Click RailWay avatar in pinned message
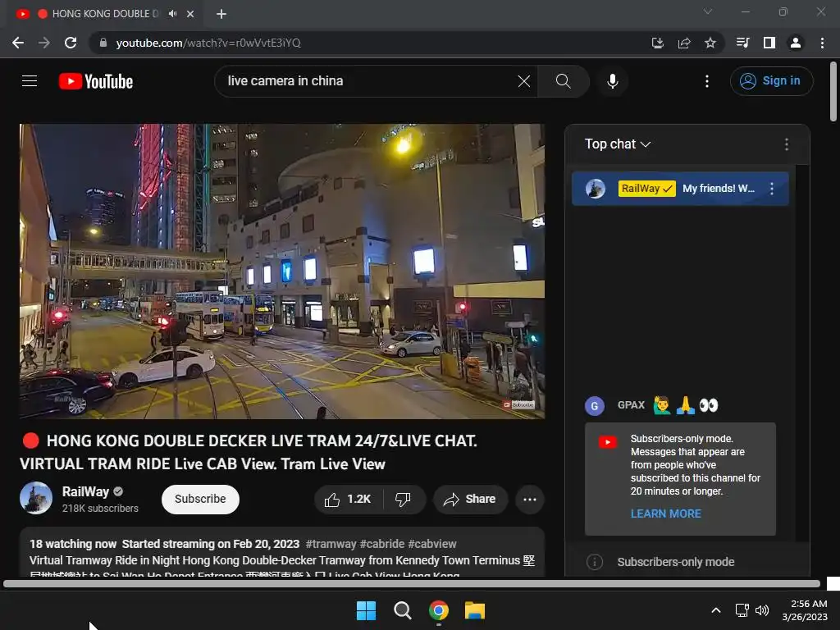 pos(596,189)
